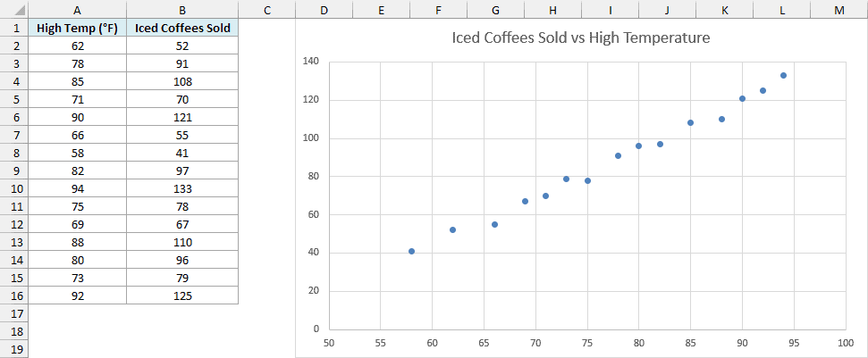Select cell A6 containing 90
The height and width of the screenshot is (358, 868).
[77, 117]
